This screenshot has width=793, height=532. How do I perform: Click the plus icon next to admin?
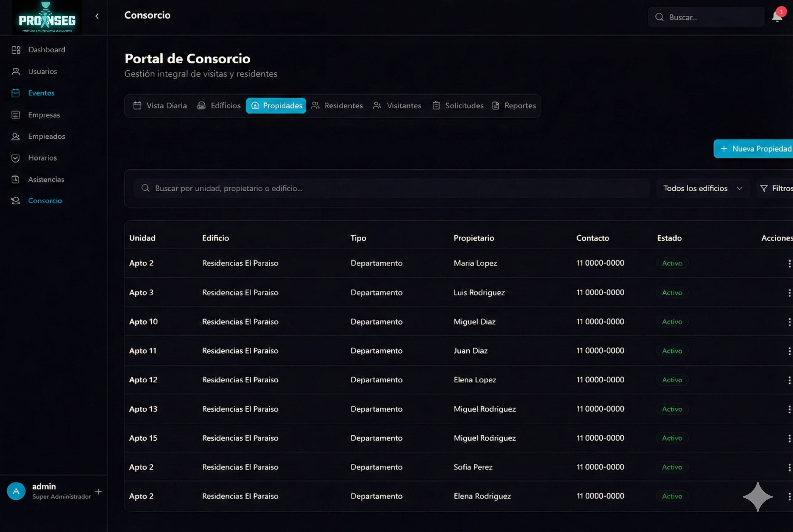click(98, 491)
